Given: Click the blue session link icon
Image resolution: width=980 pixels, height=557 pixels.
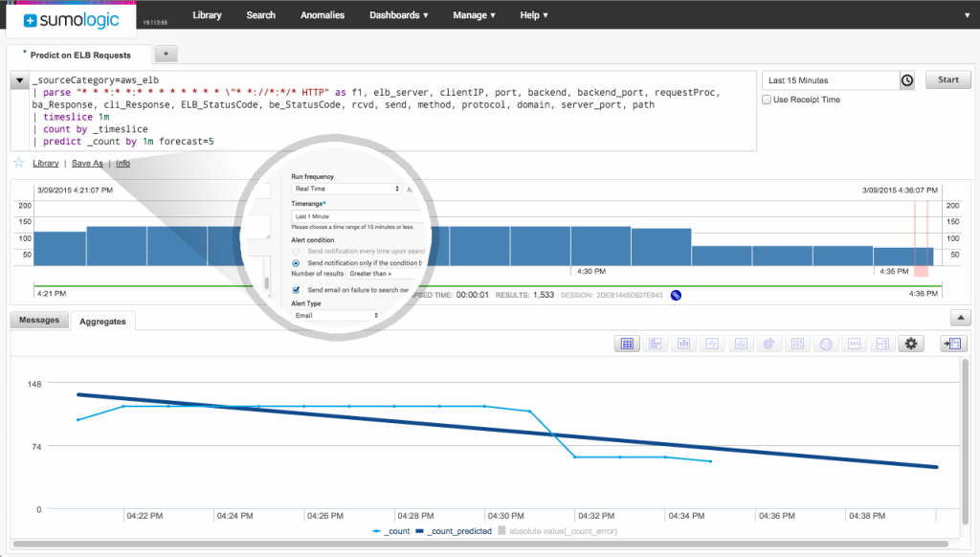Looking at the screenshot, I should point(676,295).
